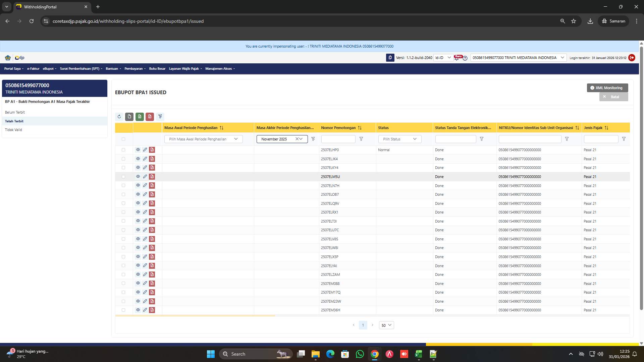Edit the slip 2507ELJK4 with pencil icon
This screenshot has height=362, width=644.
(145, 159)
